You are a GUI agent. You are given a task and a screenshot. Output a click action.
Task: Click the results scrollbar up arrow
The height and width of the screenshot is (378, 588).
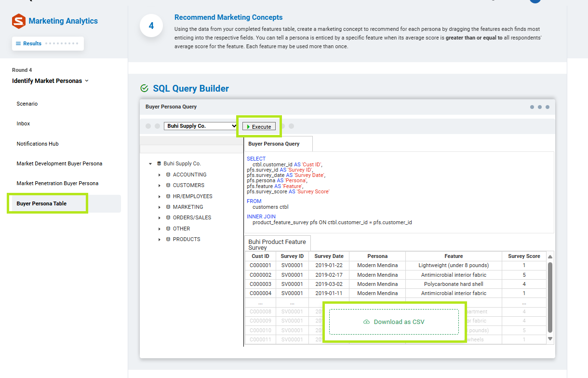tap(550, 256)
